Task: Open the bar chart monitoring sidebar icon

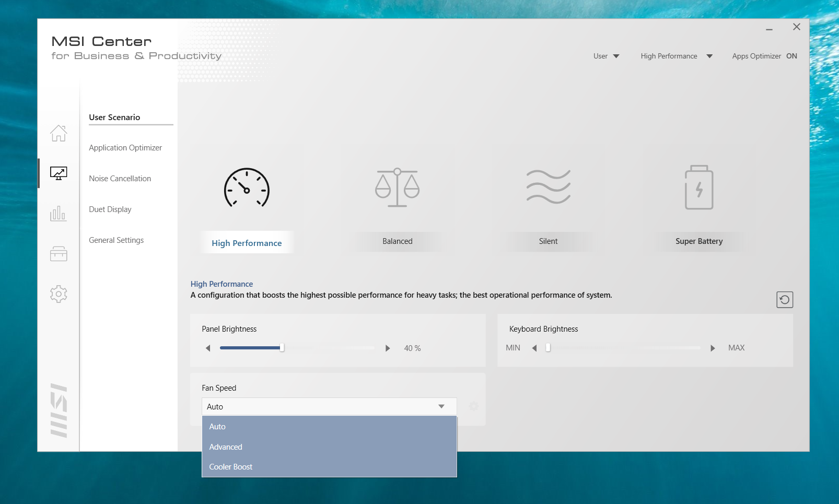Action: coord(59,213)
